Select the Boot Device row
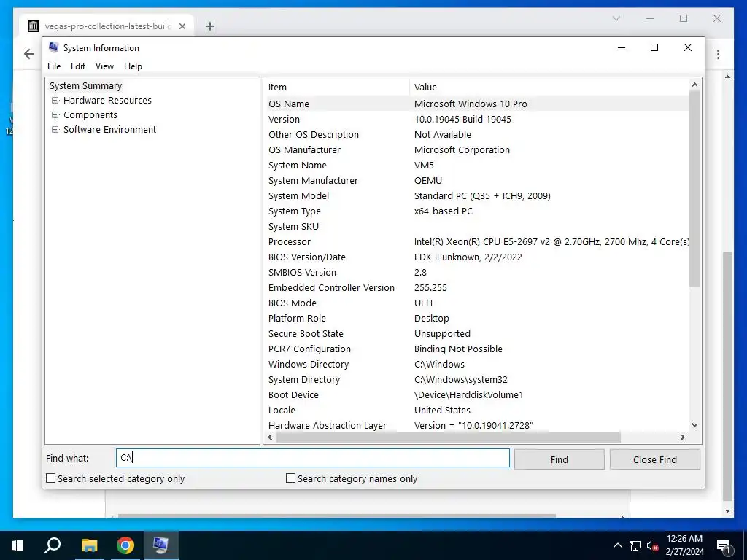This screenshot has width=747, height=560. point(476,394)
